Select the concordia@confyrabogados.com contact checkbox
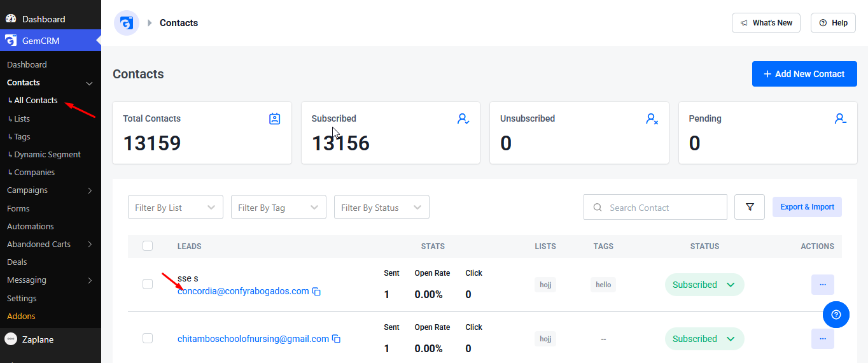The width and height of the screenshot is (868, 363). tap(148, 284)
